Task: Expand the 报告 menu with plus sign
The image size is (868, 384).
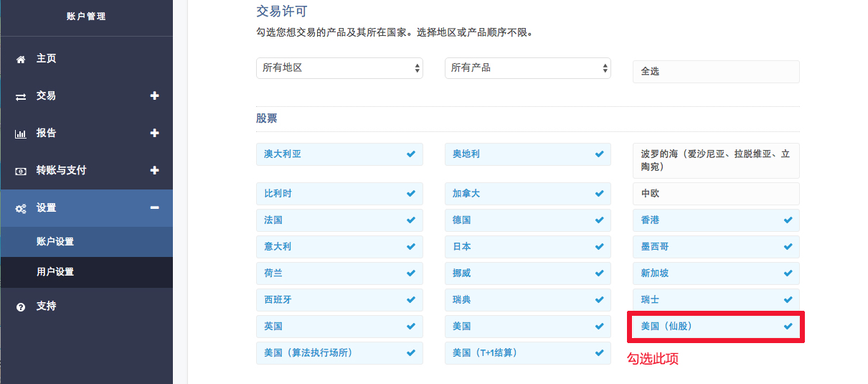Action: (154, 134)
